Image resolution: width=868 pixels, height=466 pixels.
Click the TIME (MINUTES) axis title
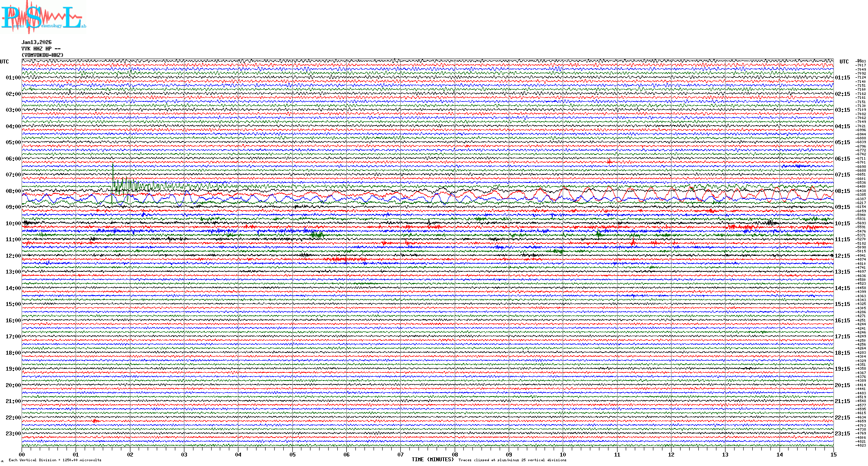click(x=432, y=460)
